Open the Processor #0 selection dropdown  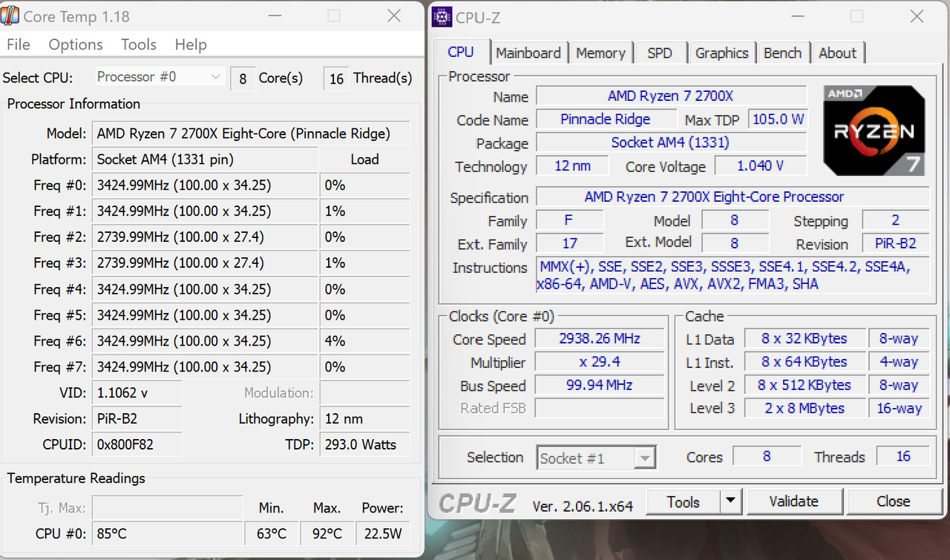159,77
